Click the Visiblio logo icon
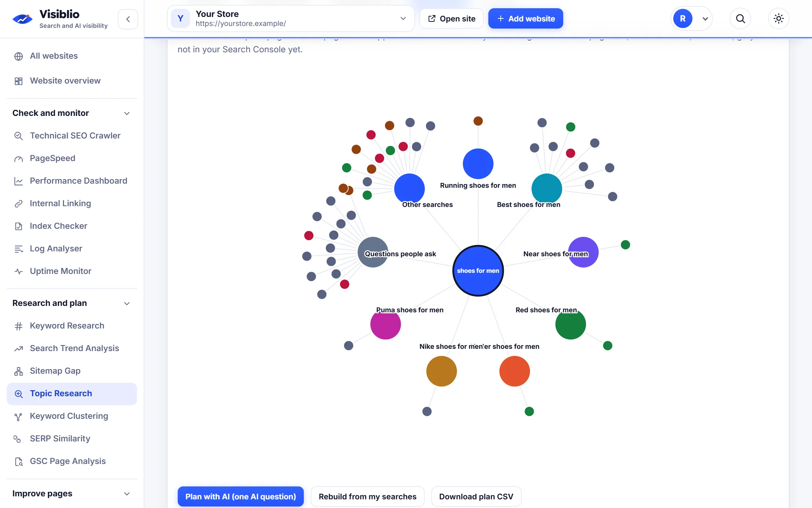812x508 pixels. pyautogui.click(x=23, y=19)
